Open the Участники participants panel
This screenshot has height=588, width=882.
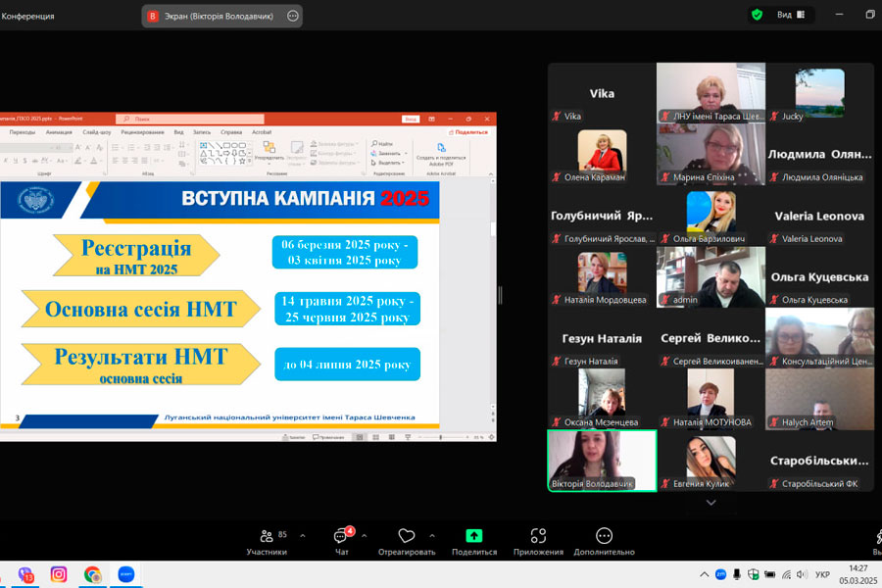tap(267, 541)
